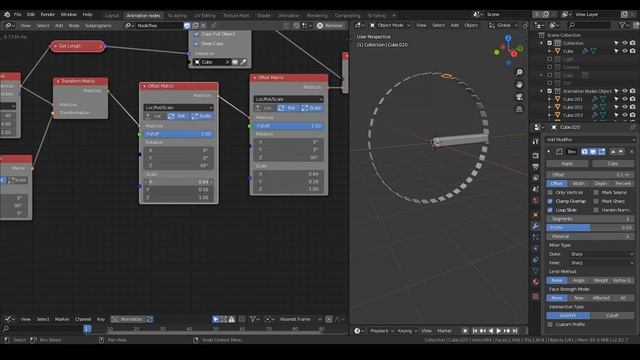Adjust the Profile slider in bevel modifier
This screenshot has height=360, width=640.
pyautogui.click(x=590, y=228)
